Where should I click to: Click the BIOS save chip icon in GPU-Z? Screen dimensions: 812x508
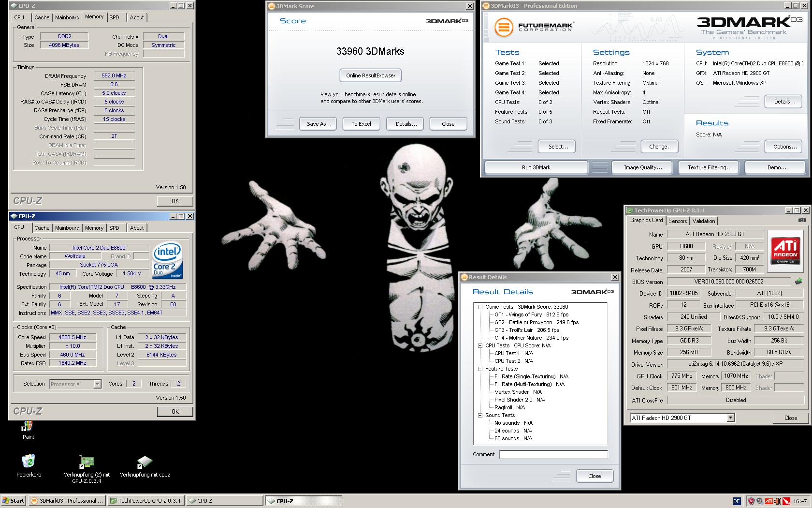point(798,281)
